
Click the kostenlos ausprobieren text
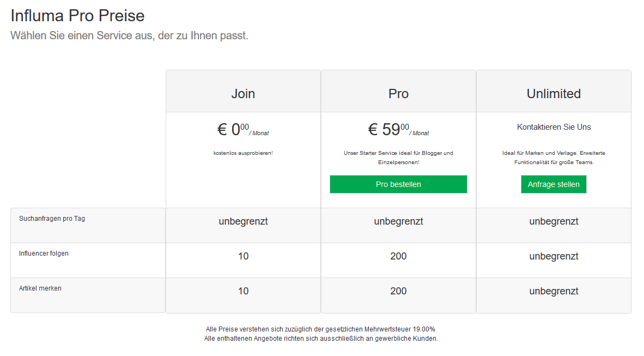tap(243, 153)
